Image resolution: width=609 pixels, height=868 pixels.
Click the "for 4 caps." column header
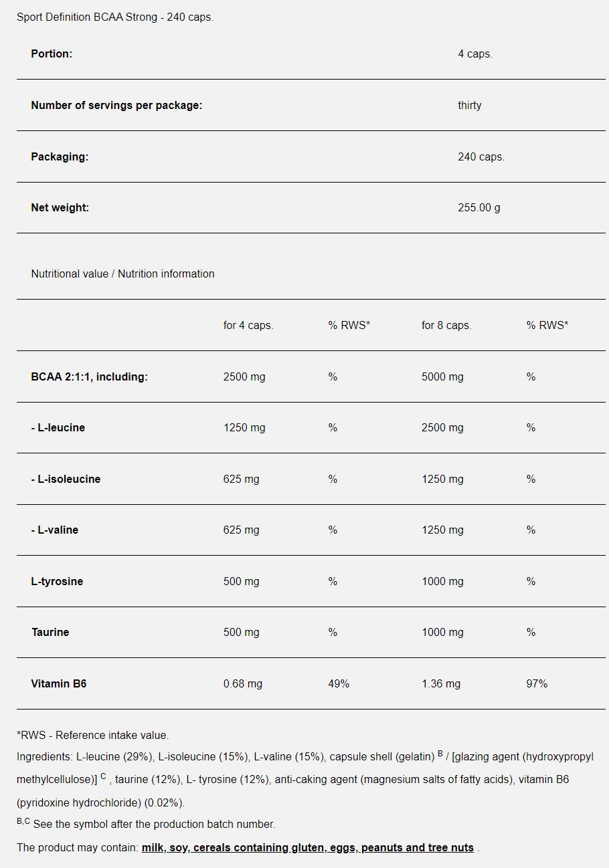[248, 325]
